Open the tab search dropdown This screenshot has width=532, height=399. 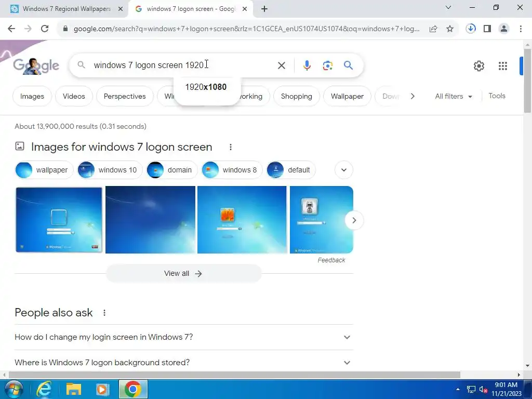click(x=448, y=7)
